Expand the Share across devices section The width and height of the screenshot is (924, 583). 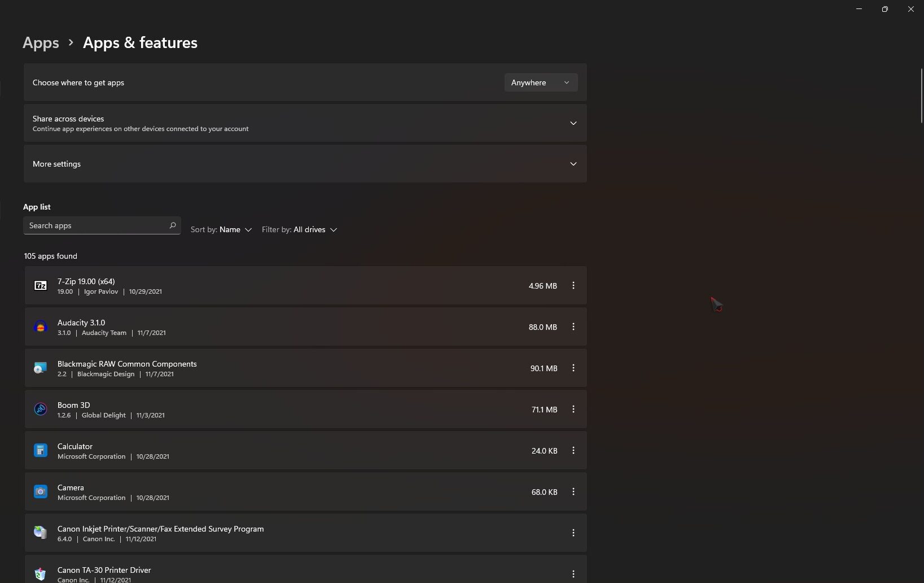pyautogui.click(x=573, y=123)
